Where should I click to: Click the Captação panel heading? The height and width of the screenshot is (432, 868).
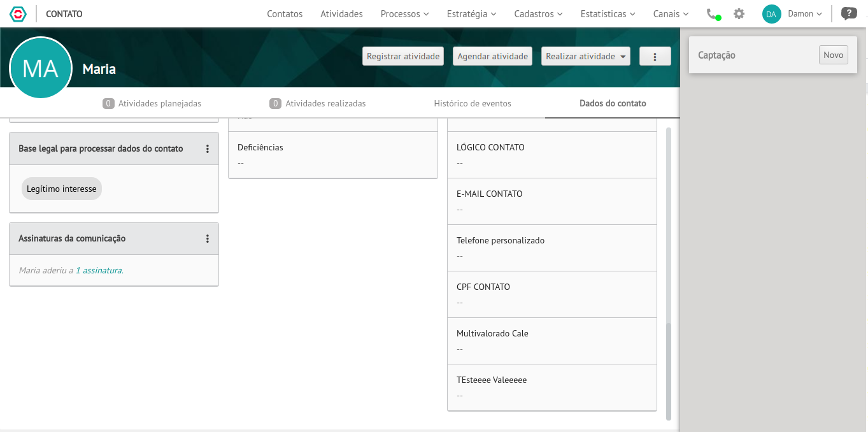[716, 55]
